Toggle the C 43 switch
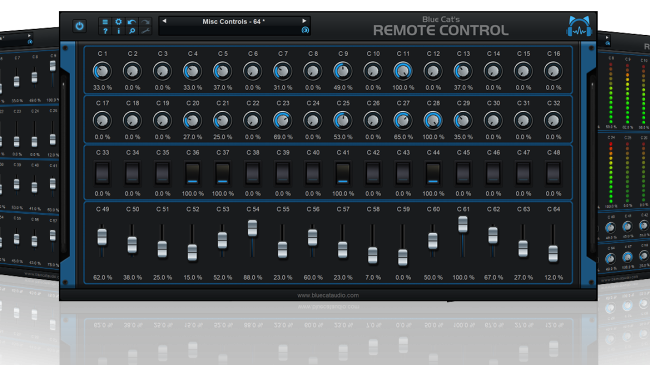Viewport: 650px width, 365px height. [403, 173]
